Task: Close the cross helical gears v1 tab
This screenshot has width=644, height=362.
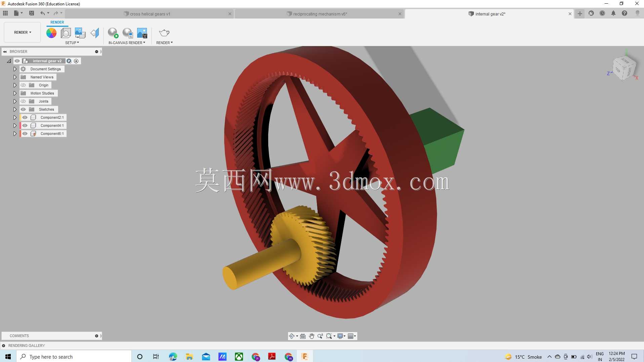Action: click(230, 14)
